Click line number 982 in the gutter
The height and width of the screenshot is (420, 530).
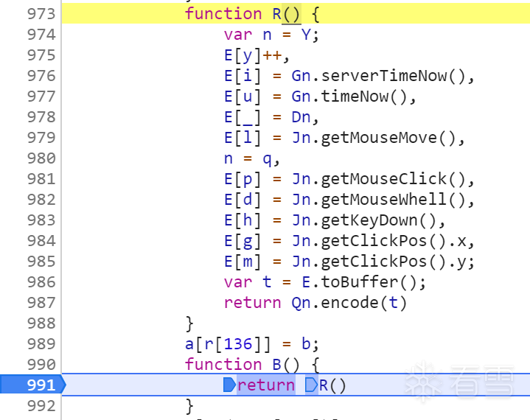pos(41,200)
